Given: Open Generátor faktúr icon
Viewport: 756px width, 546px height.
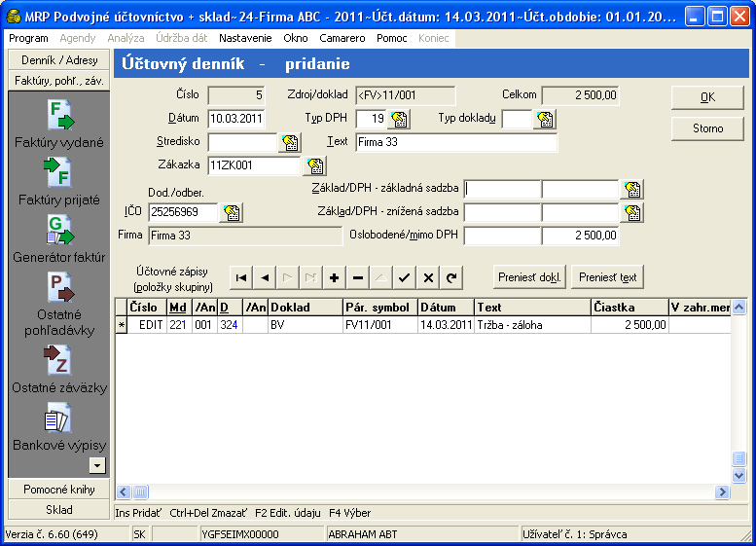Looking at the screenshot, I should pyautogui.click(x=59, y=230).
